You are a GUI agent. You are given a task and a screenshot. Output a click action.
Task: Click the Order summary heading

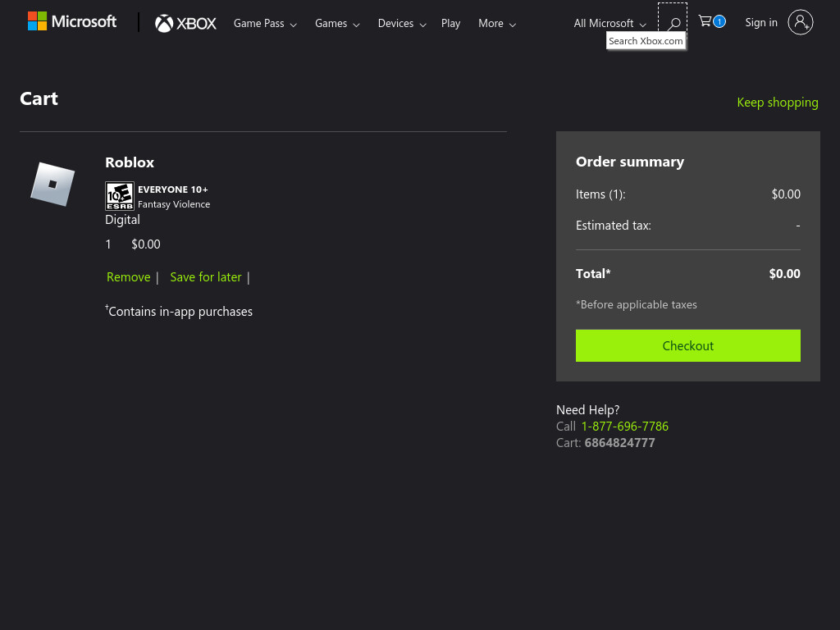pos(629,162)
